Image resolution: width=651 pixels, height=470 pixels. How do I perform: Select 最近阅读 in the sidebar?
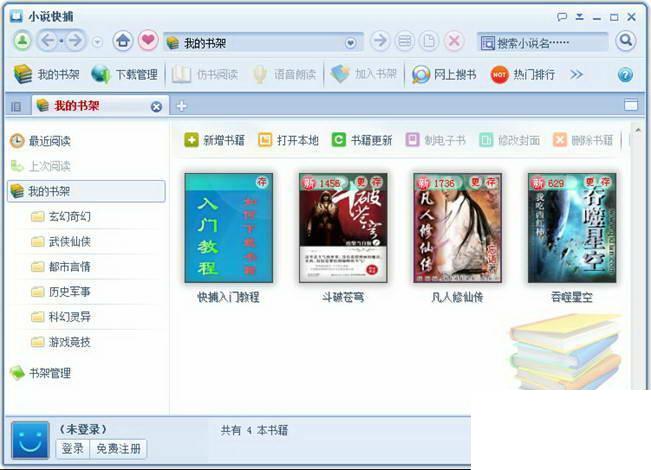40,141
